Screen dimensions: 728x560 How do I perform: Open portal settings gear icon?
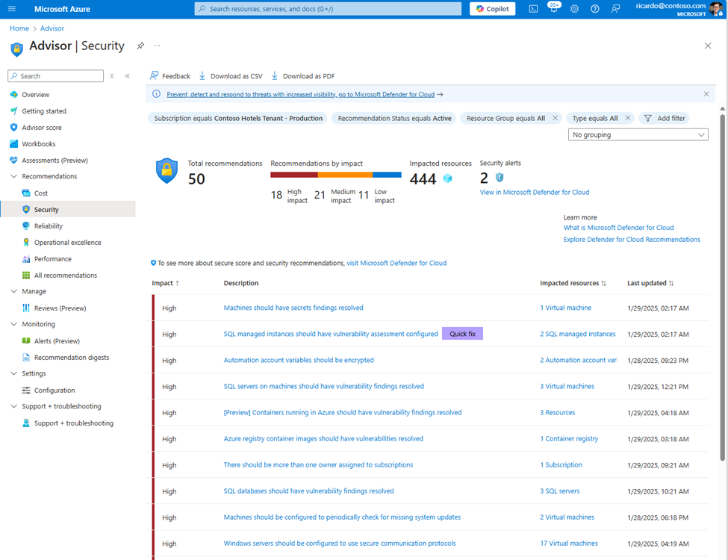coord(574,9)
